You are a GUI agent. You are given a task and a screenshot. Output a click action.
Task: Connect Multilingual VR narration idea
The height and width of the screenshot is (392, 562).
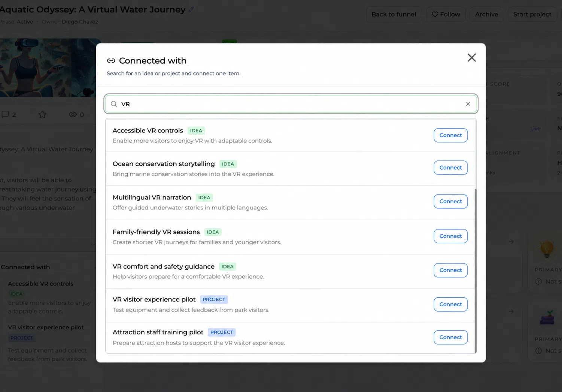450,201
